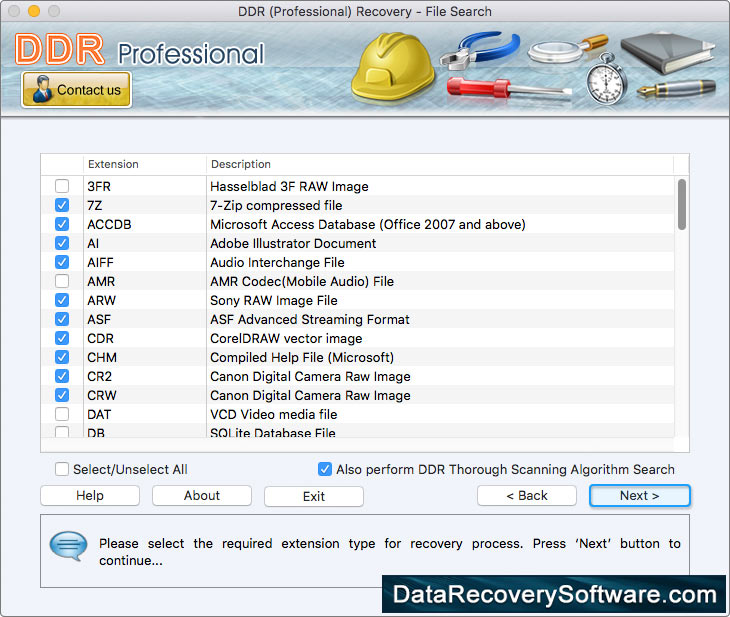Click the red screwdriver icon

509,88
